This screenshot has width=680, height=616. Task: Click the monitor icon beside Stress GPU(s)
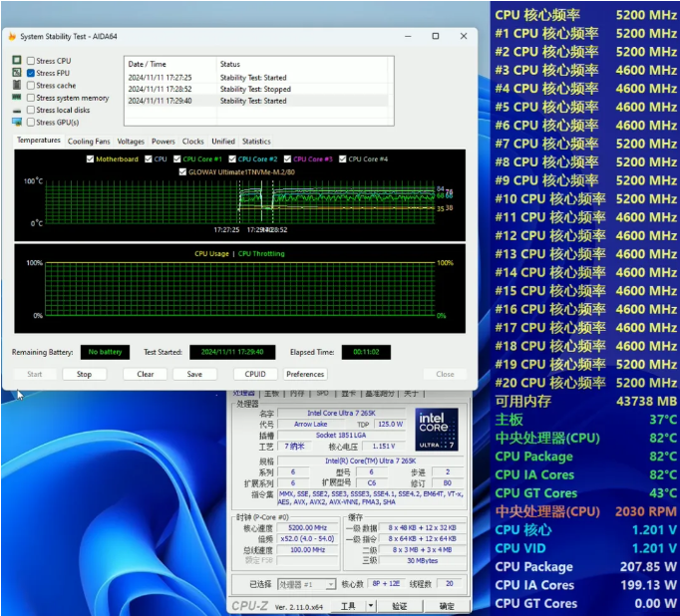point(17,122)
